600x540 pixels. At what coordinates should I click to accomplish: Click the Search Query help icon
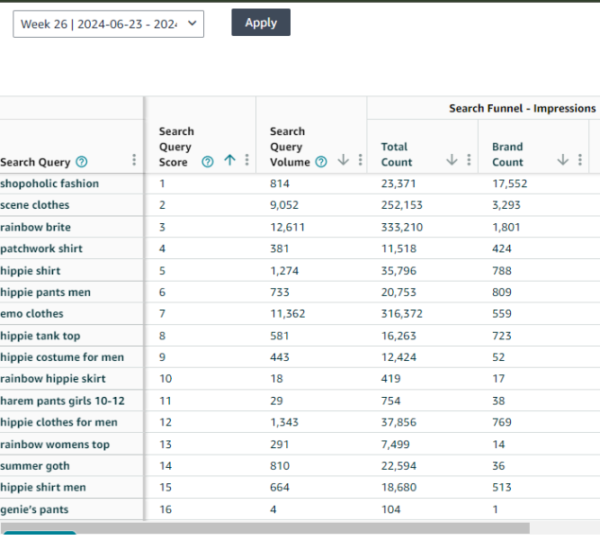(81, 162)
